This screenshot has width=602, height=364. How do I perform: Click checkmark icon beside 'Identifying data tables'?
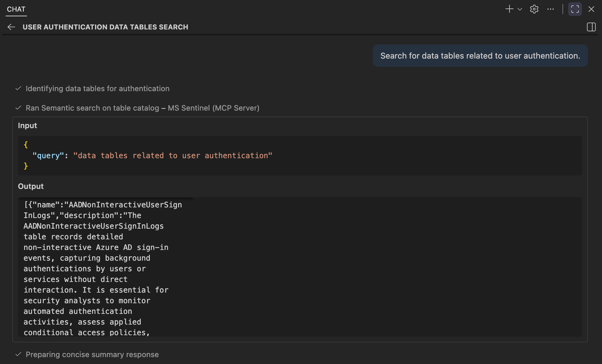coord(18,89)
